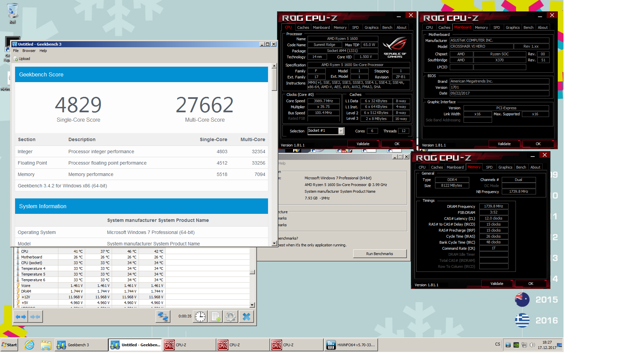Click the Run Benchmarks button

point(379,254)
